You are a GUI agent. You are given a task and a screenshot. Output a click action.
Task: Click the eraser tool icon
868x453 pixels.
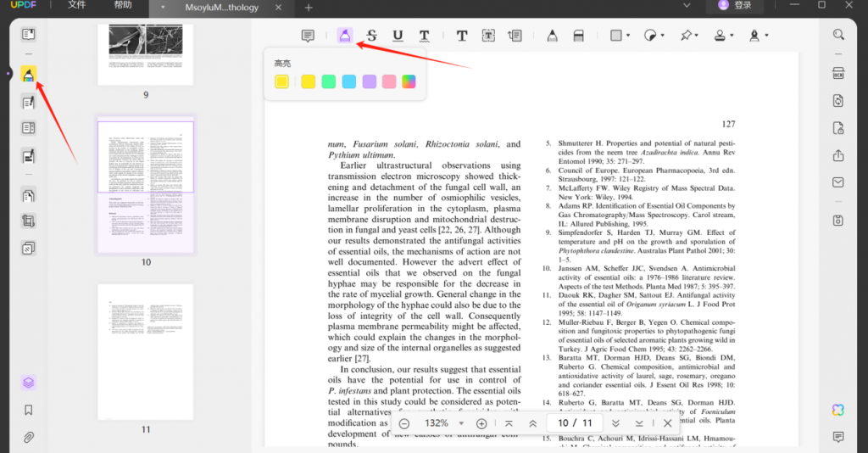click(578, 36)
